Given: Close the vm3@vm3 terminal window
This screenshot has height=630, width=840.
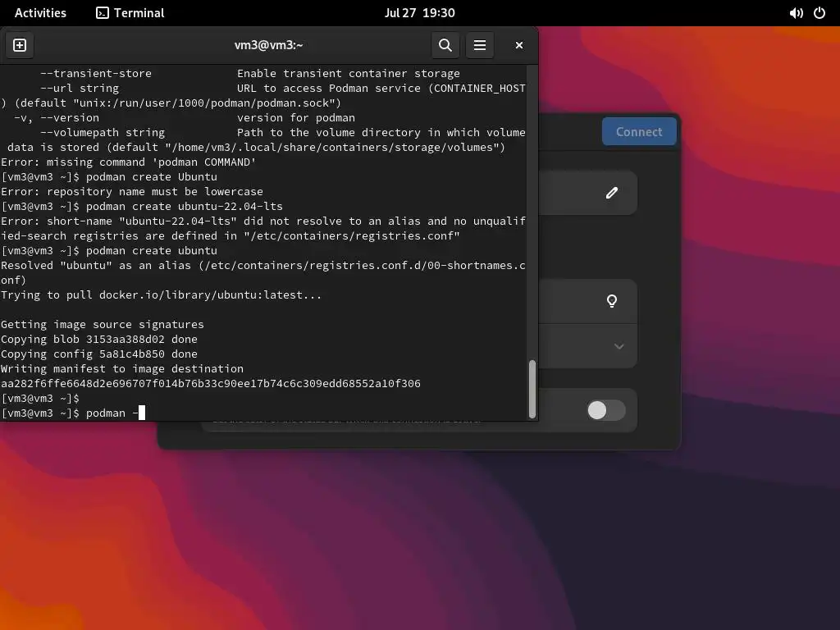Looking at the screenshot, I should (518, 45).
